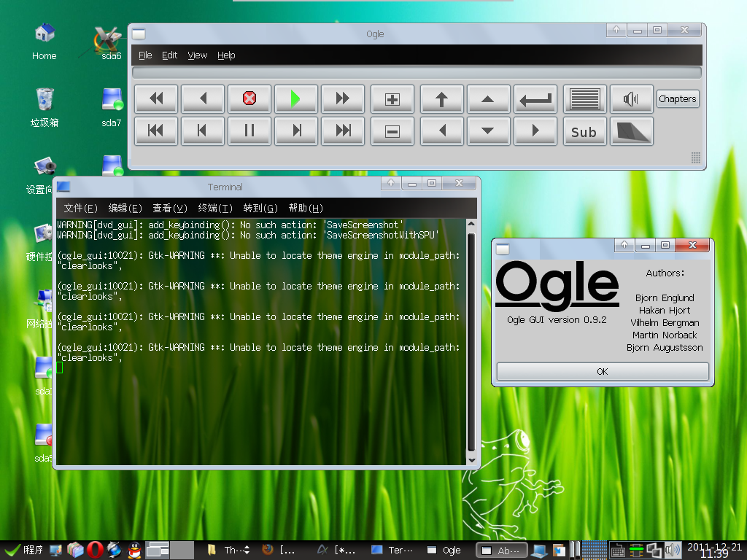
Task: Open the View menu in Ogle
Action: click(x=197, y=55)
